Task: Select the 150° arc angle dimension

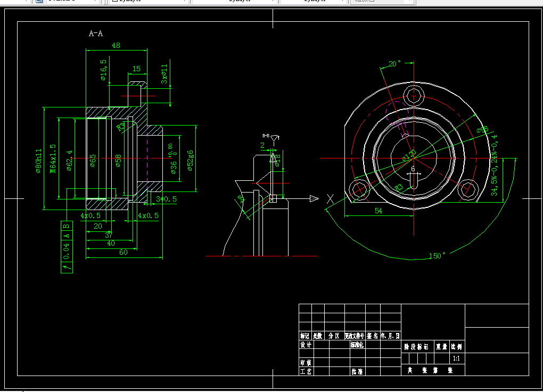Action: 437,256
